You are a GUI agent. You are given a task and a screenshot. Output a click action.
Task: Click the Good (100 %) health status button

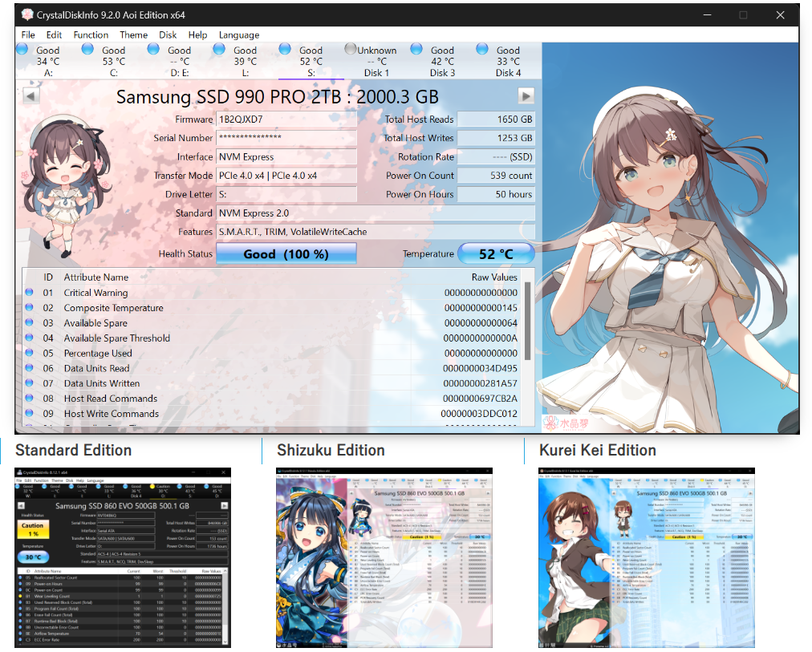(x=286, y=253)
